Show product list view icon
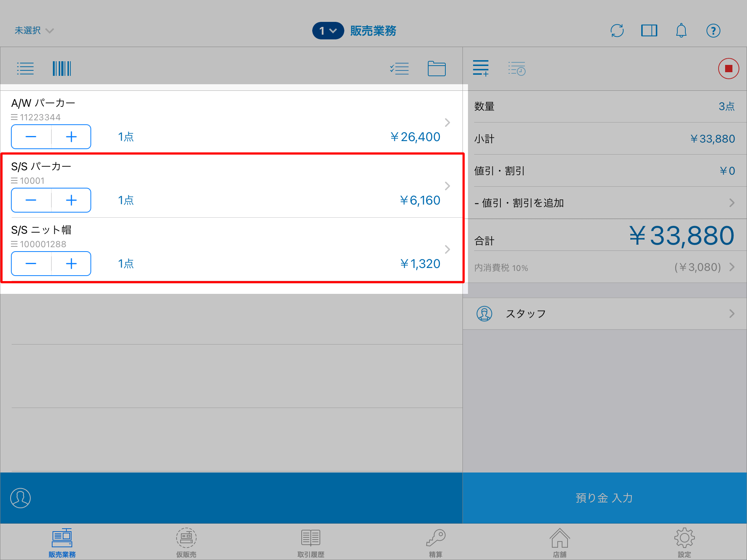The image size is (747, 560). (25, 69)
